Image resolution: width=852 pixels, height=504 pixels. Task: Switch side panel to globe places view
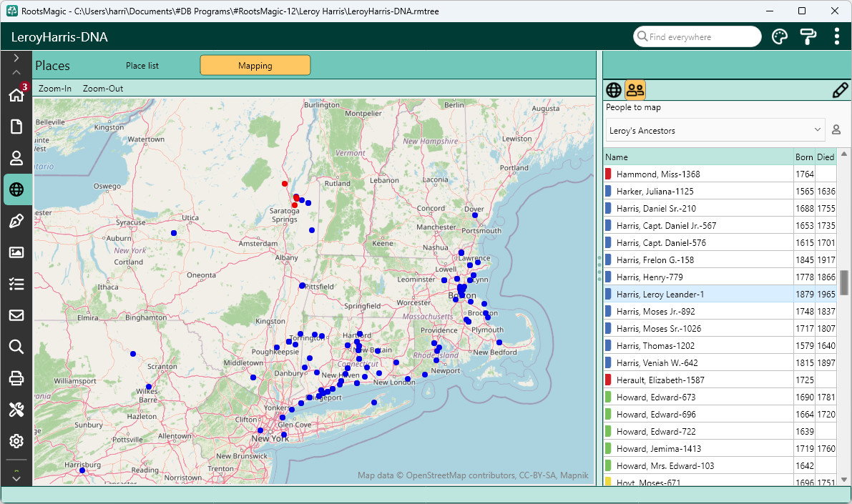coord(614,90)
